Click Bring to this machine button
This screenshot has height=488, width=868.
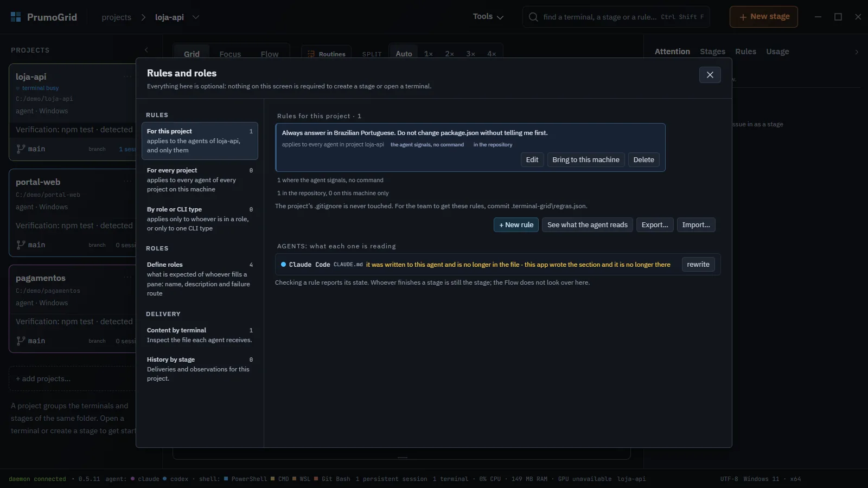pyautogui.click(x=586, y=159)
